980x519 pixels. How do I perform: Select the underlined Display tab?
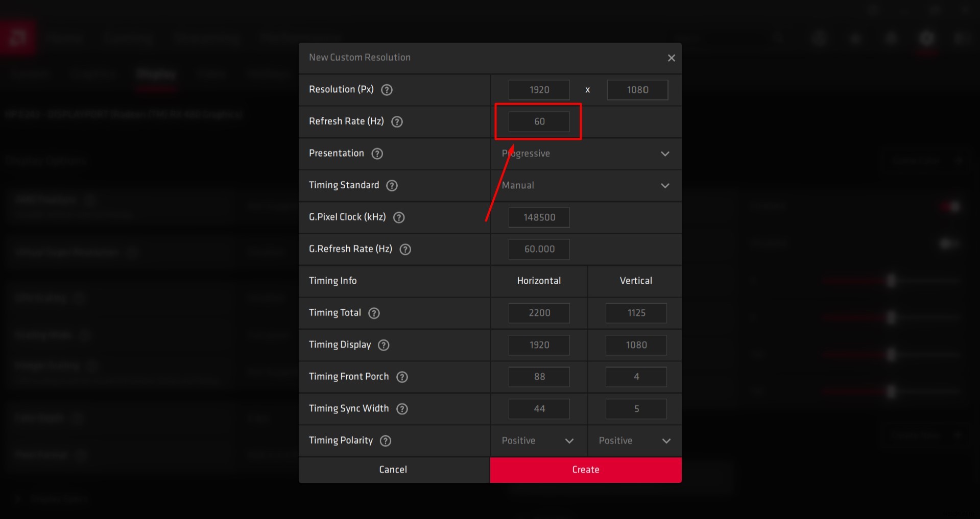(156, 75)
